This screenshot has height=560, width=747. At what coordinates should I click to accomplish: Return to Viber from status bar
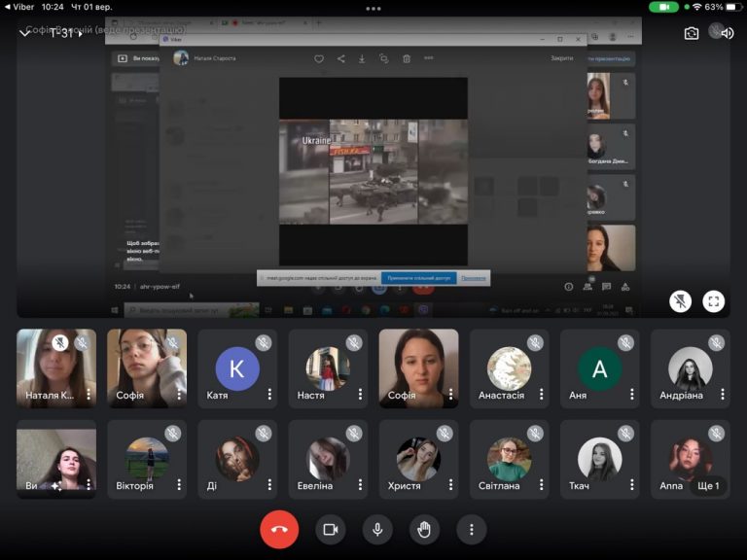[19, 7]
